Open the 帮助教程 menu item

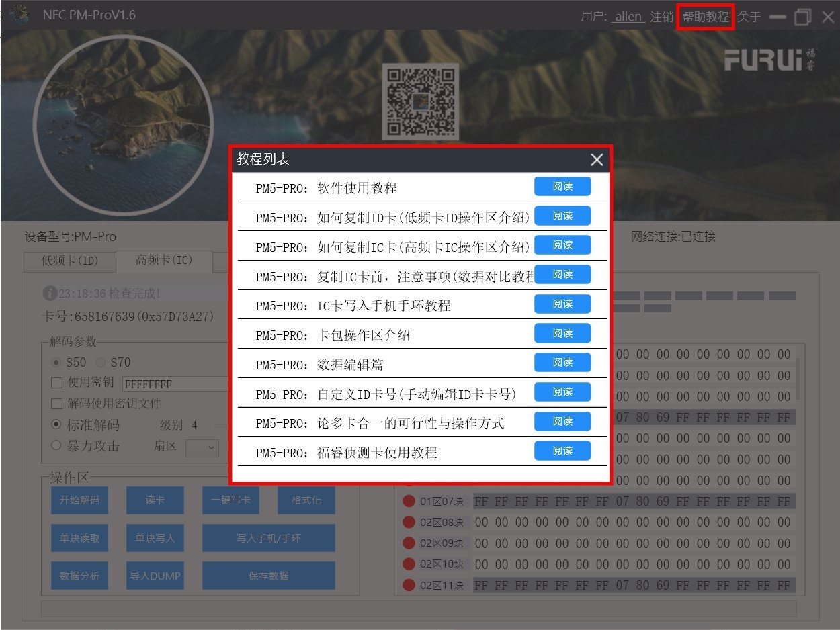[x=705, y=17]
